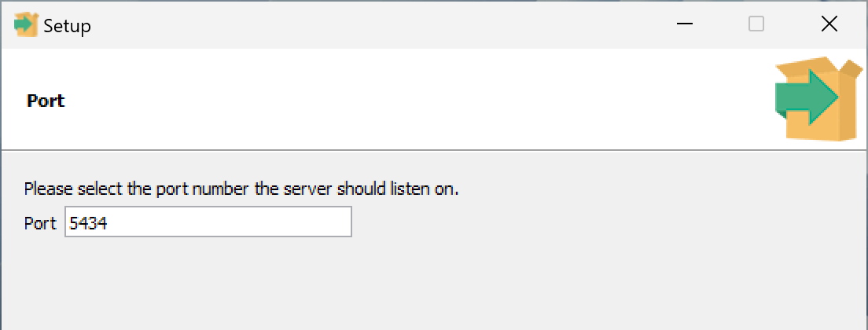Viewport: 868px width, 330px height.
Task: Click the blank space after 5434 in the field
Action: [x=236, y=223]
